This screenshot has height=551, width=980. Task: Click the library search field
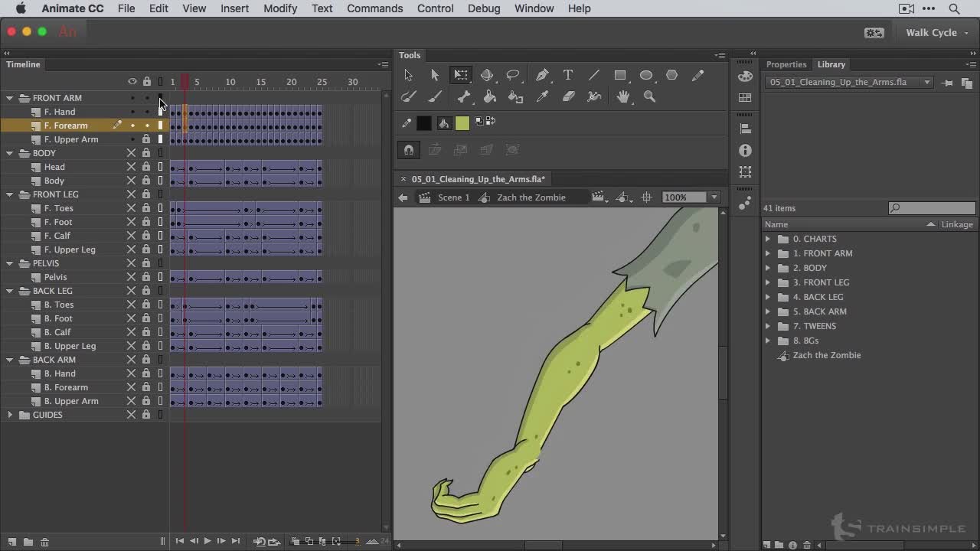click(x=932, y=208)
